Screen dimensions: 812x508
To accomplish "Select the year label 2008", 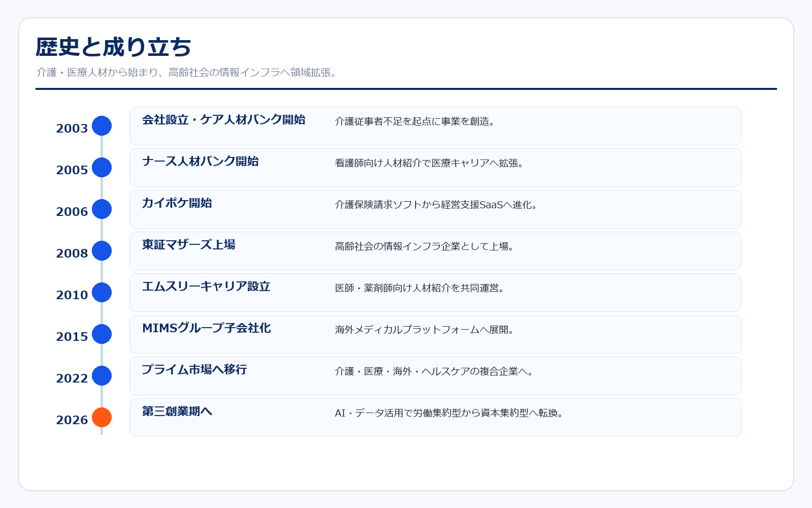I will [72, 253].
